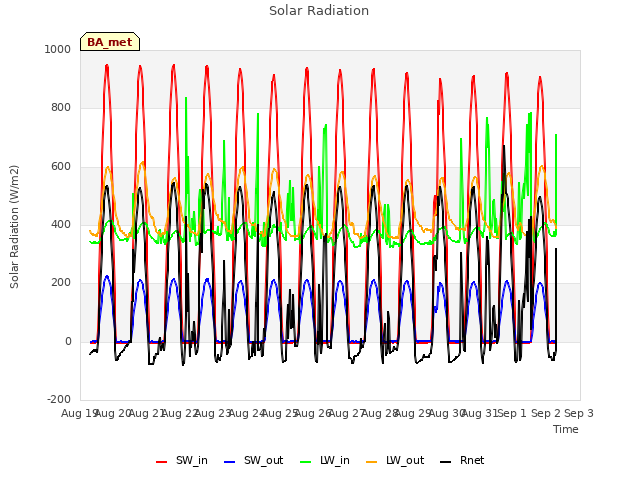Click the orange LW_out legend swatch

[372, 462]
